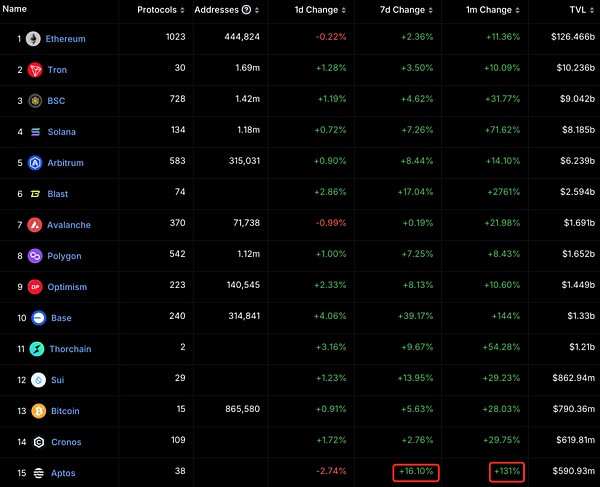Select Aptos 7d change +16.10%
600x487 pixels.
pos(416,471)
